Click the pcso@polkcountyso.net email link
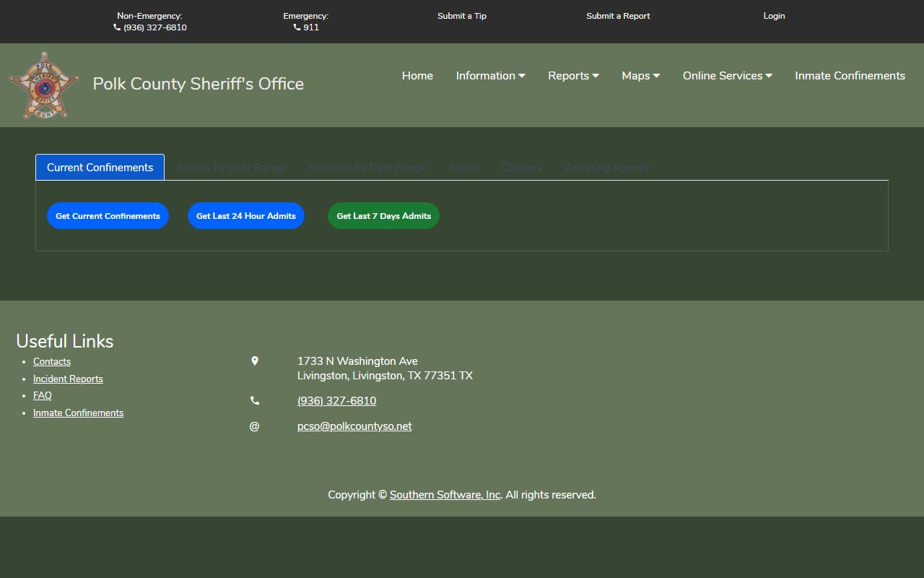The width and height of the screenshot is (924, 578). pyautogui.click(x=354, y=426)
